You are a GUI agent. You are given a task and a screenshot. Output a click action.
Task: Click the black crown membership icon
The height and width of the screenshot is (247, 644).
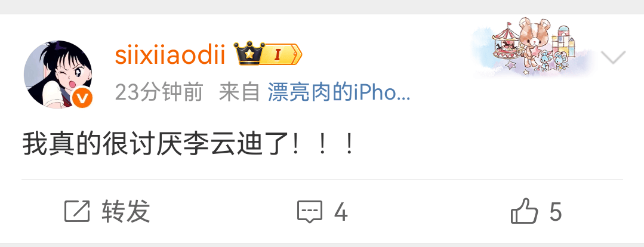249,53
